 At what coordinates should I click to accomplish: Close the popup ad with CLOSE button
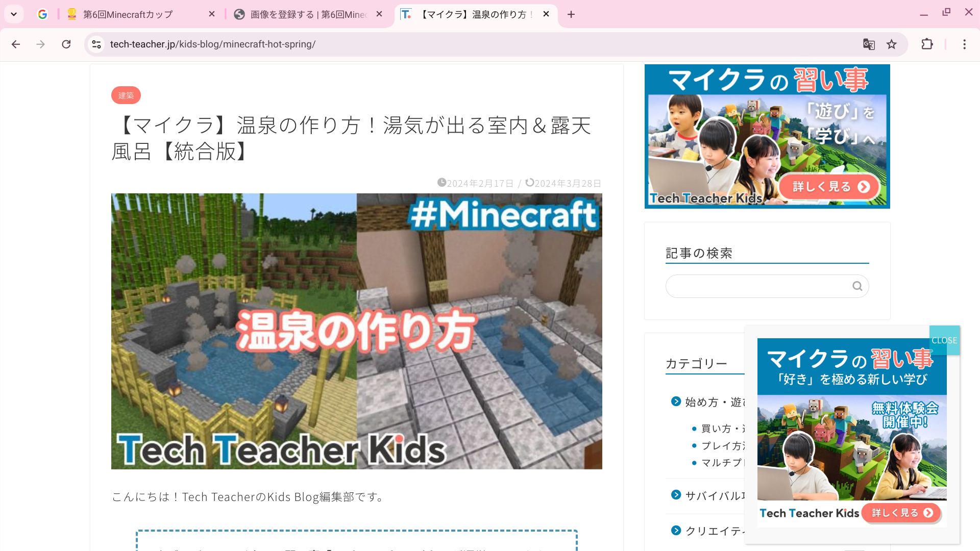coord(944,340)
